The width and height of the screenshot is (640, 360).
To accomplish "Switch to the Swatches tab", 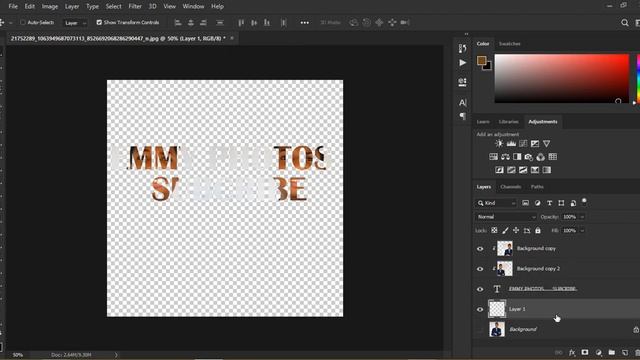I will coord(509,44).
